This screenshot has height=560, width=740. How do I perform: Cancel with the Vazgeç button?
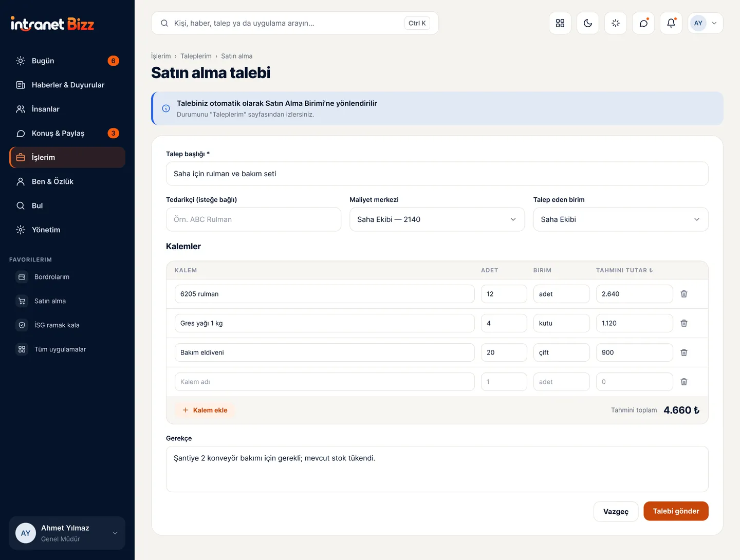616,512
